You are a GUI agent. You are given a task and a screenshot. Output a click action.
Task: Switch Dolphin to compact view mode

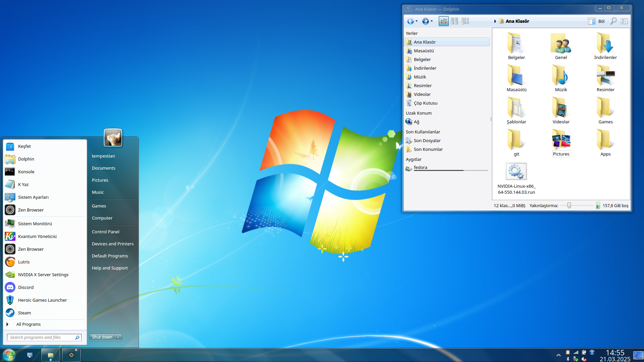[x=454, y=21]
